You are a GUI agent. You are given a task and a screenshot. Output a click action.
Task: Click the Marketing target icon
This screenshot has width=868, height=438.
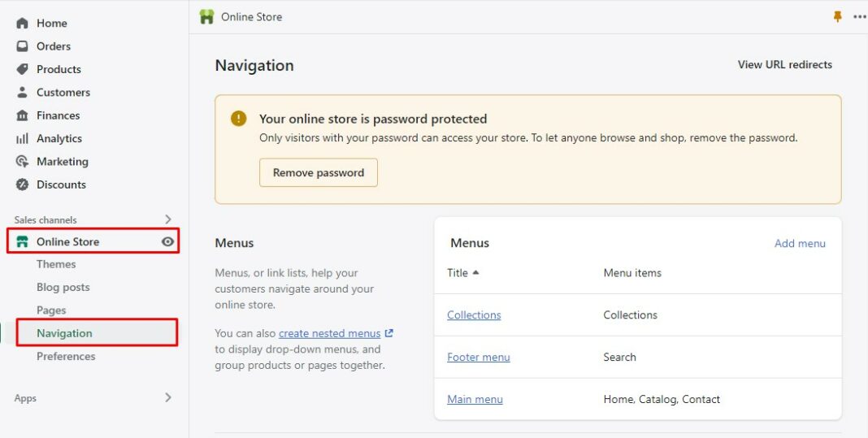[22, 162]
